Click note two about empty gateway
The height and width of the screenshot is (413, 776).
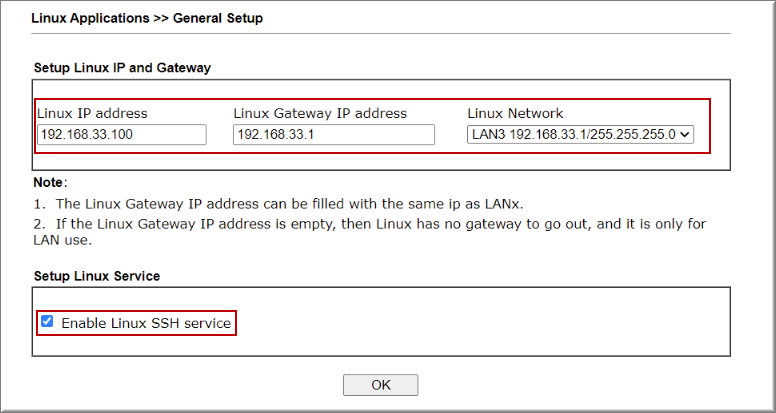(370, 232)
